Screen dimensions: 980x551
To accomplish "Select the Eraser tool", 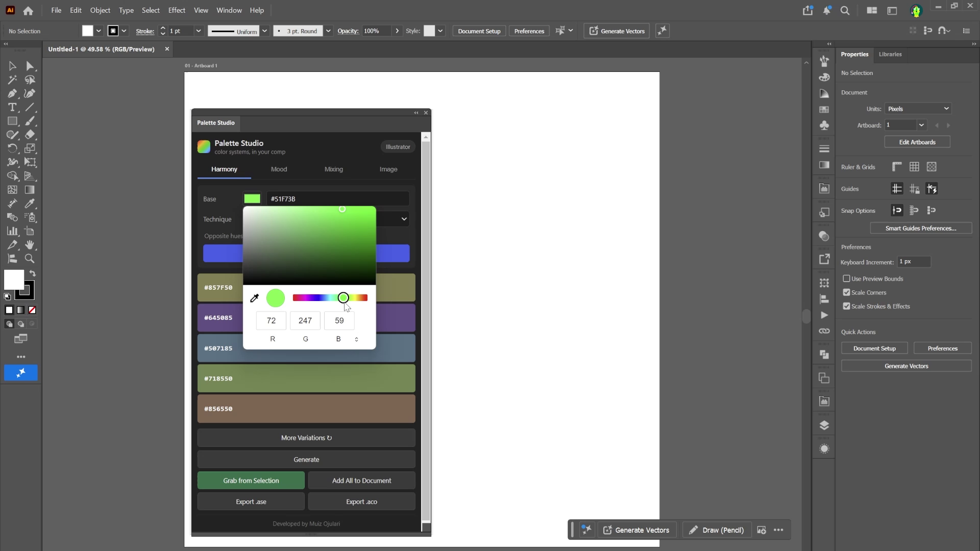I will (x=30, y=135).
